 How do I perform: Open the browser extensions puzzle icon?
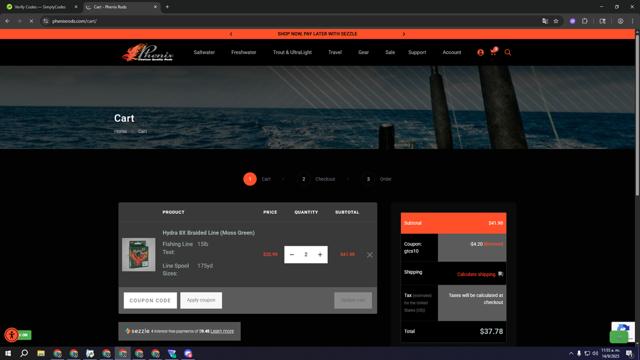584,21
